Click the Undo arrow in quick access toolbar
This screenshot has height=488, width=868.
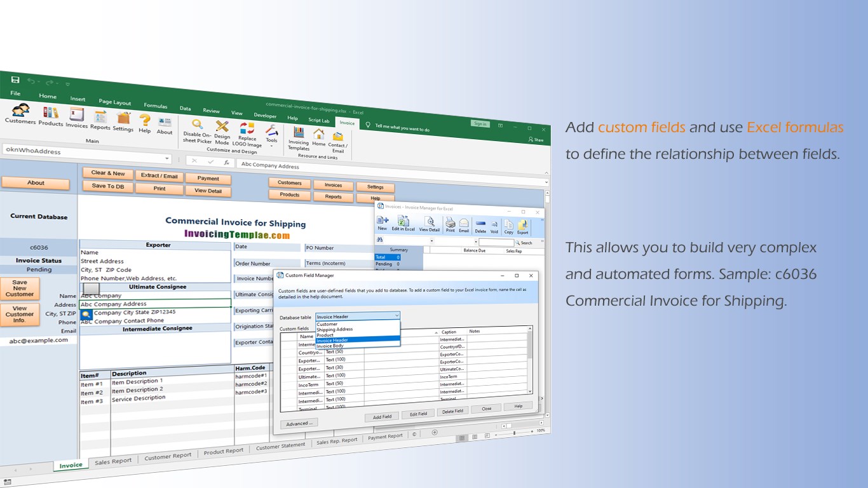pos(31,82)
